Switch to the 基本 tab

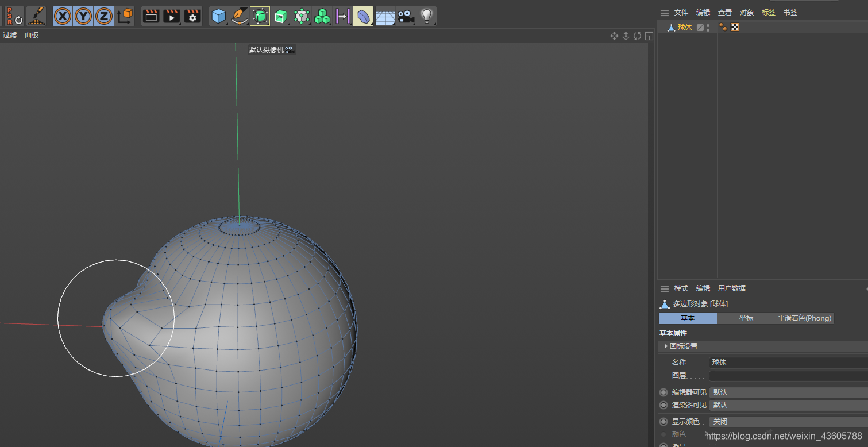coord(688,318)
